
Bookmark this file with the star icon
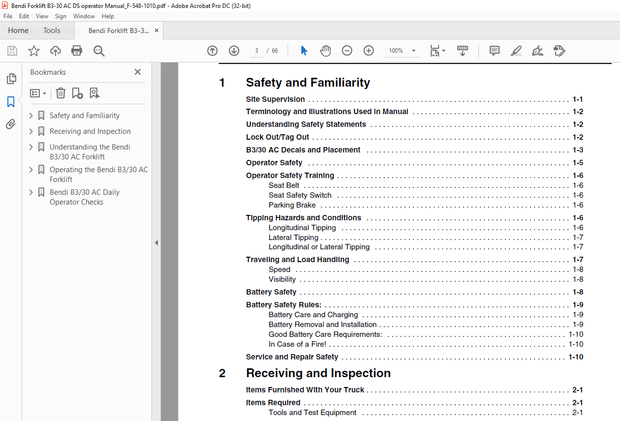pos(34,51)
